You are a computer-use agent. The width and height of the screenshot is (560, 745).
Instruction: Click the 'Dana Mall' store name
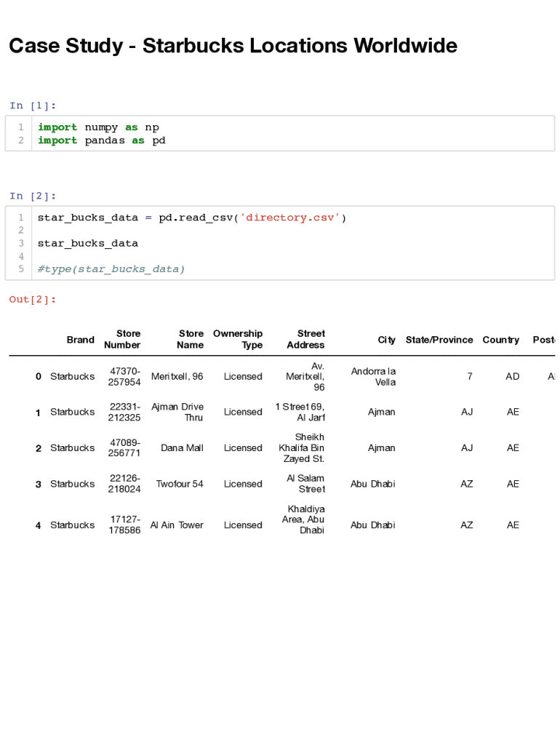tap(182, 447)
